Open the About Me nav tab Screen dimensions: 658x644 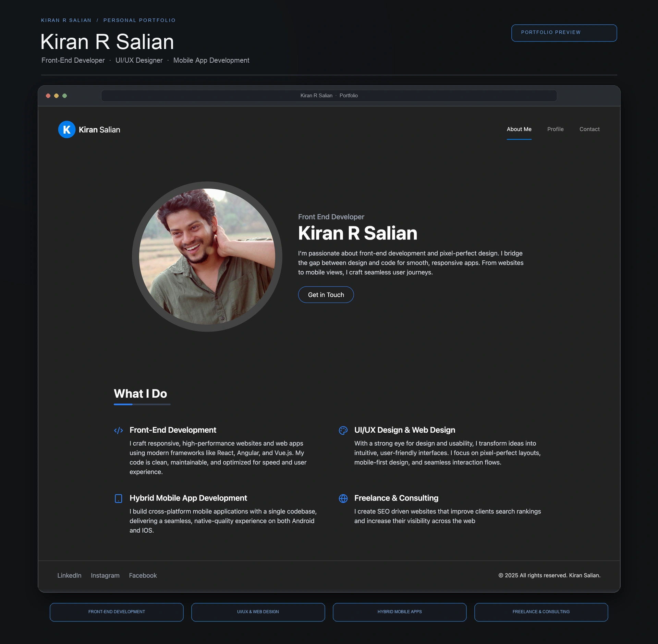(x=519, y=129)
